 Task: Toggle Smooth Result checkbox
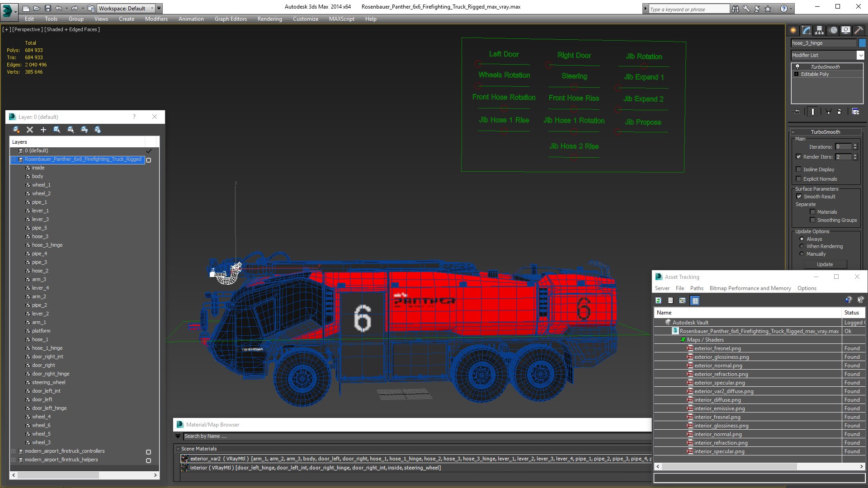coord(799,197)
